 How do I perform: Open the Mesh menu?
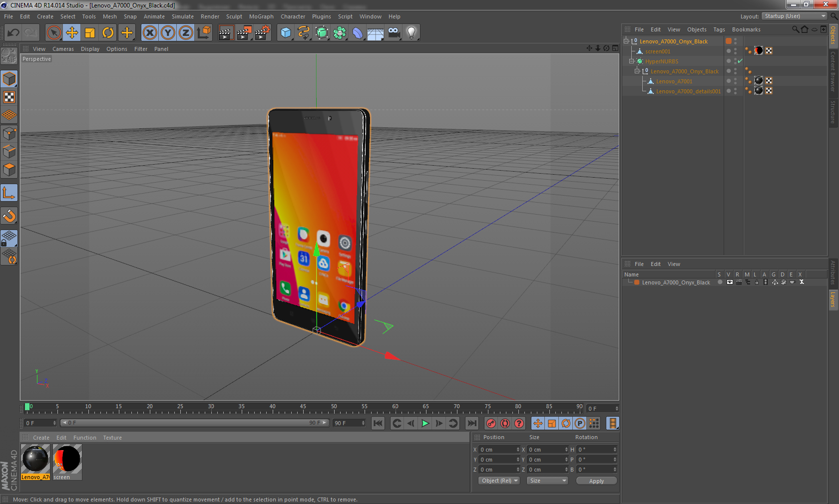[x=109, y=16]
